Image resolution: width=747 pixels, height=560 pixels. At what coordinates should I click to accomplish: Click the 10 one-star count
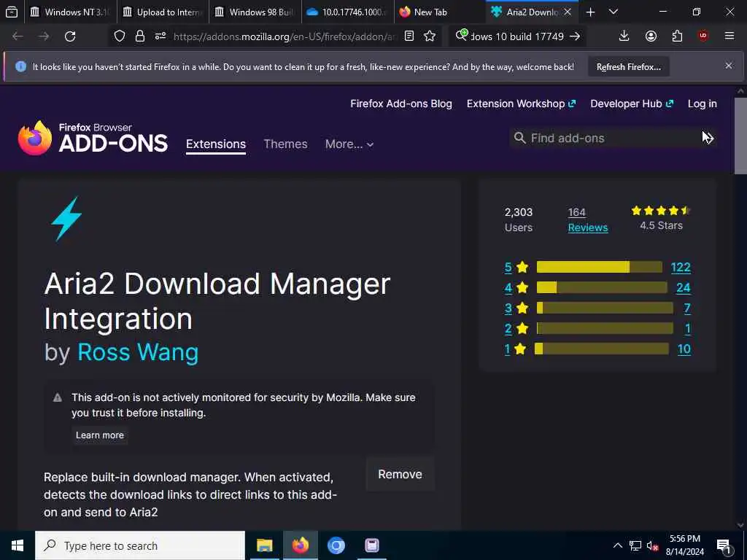click(684, 349)
